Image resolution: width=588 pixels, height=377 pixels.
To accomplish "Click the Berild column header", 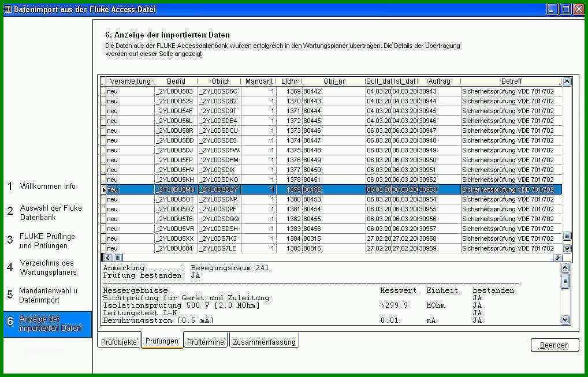I will (x=176, y=81).
